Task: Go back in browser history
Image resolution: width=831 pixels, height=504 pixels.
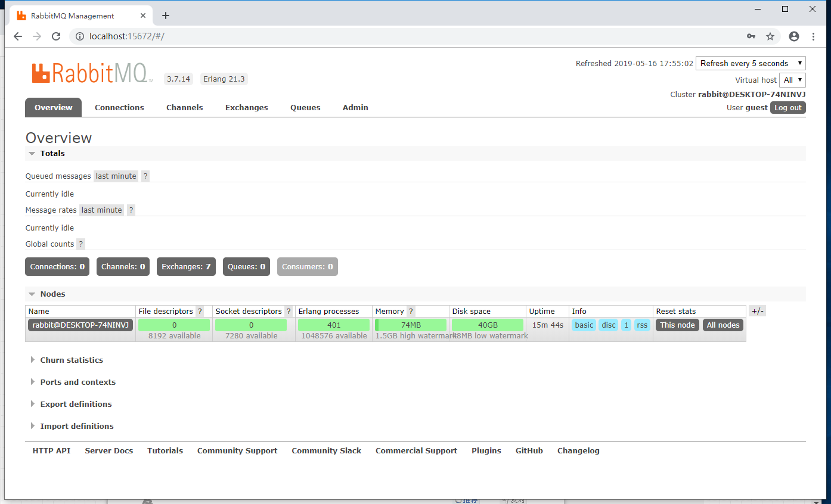Action: [18, 36]
